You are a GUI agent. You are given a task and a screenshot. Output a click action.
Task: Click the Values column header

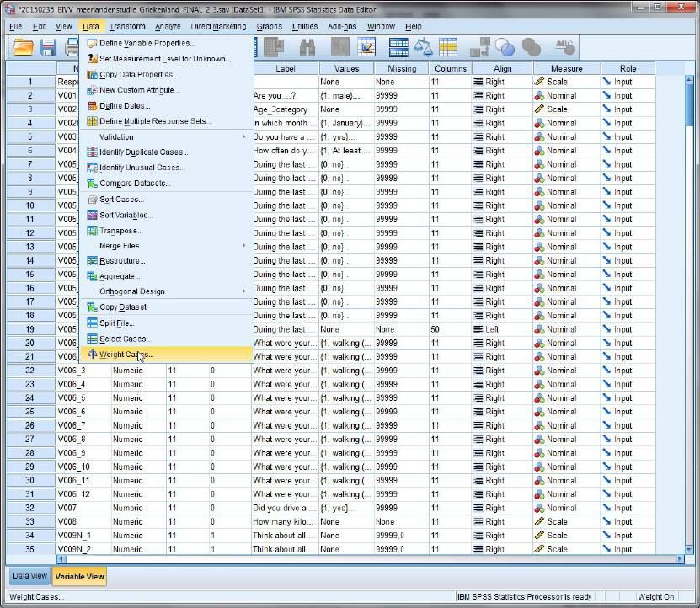coord(346,69)
